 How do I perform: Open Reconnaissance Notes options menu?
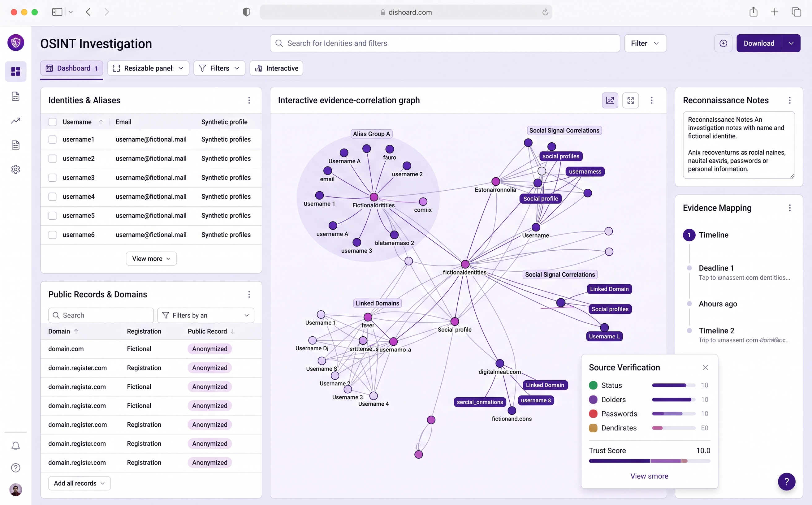point(790,100)
